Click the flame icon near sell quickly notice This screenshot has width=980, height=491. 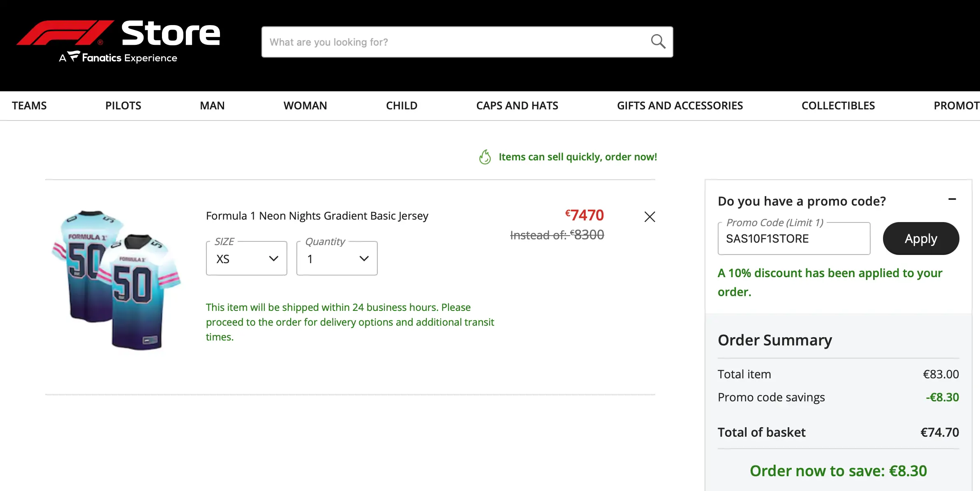click(485, 157)
